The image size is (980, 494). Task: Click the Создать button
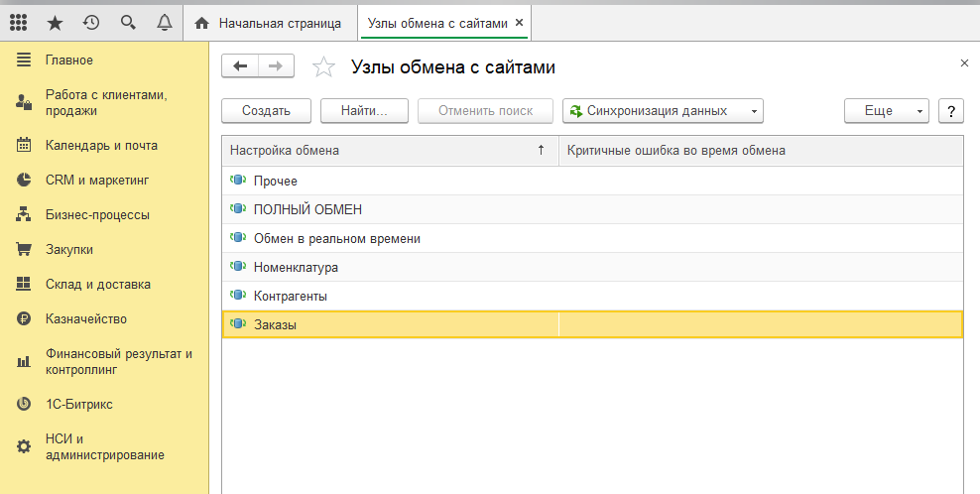coord(266,111)
